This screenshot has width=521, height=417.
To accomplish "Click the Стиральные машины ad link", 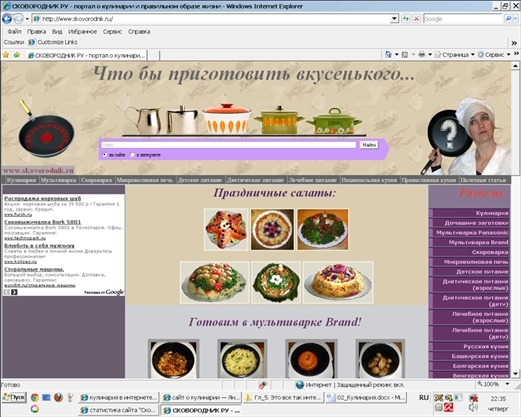I will pyautogui.click(x=34, y=269).
